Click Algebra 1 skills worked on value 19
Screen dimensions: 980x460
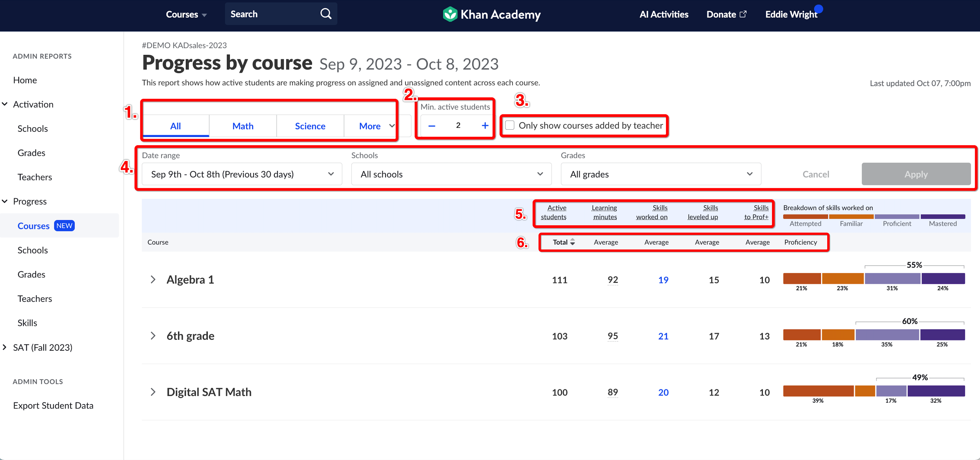(x=663, y=280)
